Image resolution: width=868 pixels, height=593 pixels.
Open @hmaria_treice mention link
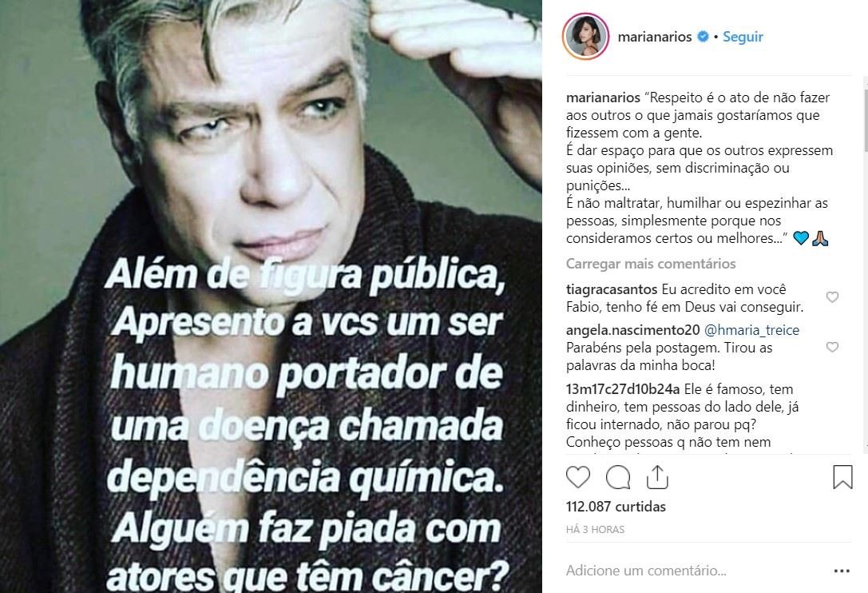coord(751,330)
